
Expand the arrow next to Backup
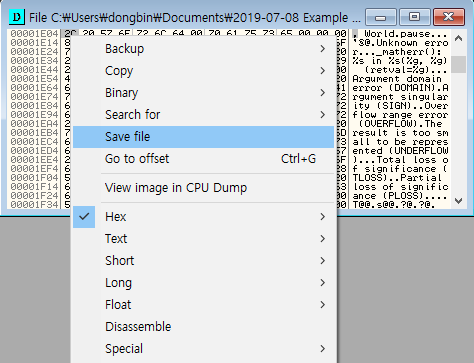point(322,49)
